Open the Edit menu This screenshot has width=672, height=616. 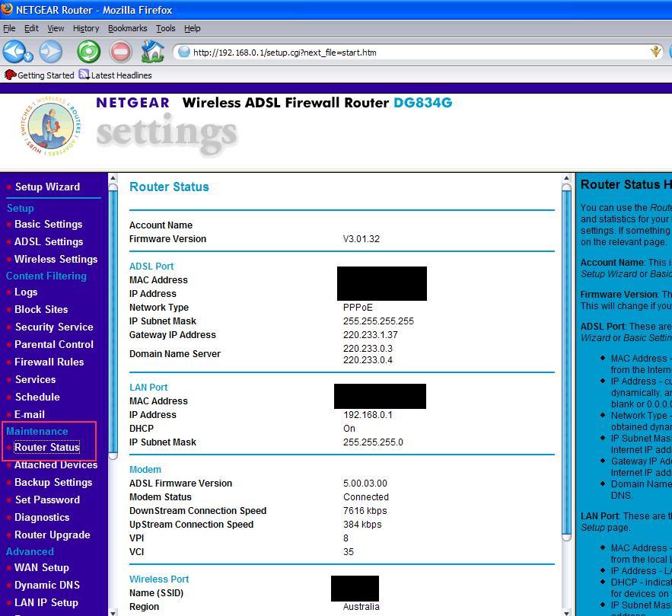coord(31,28)
